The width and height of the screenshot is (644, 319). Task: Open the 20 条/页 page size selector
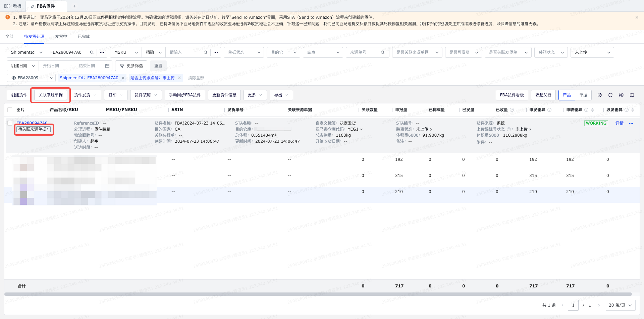pyautogui.click(x=620, y=305)
